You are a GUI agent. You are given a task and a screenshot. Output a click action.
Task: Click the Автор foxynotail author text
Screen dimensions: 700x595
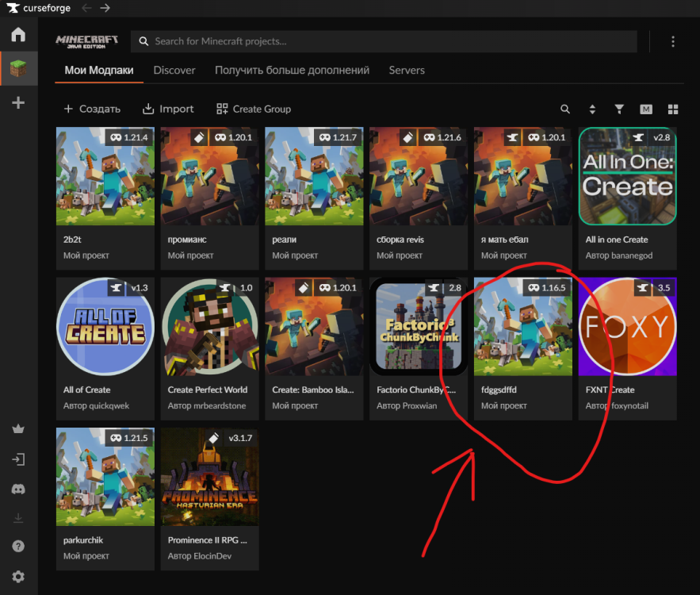617,405
